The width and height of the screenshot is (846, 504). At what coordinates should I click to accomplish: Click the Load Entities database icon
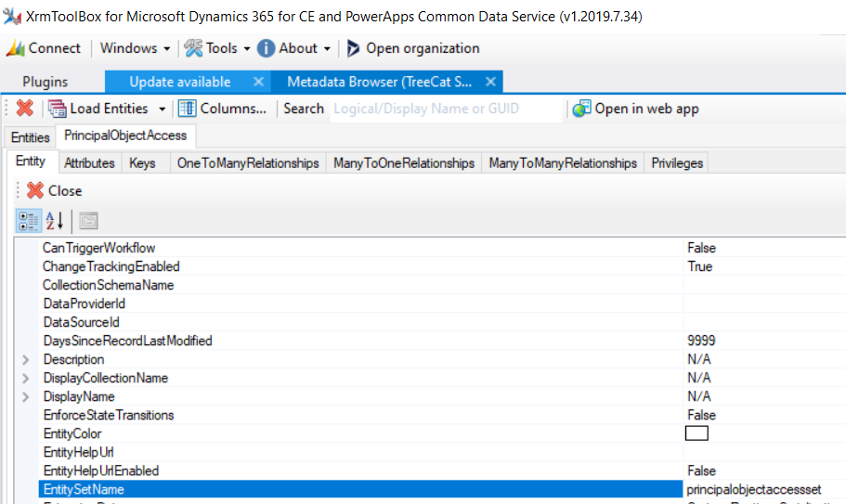pyautogui.click(x=58, y=109)
